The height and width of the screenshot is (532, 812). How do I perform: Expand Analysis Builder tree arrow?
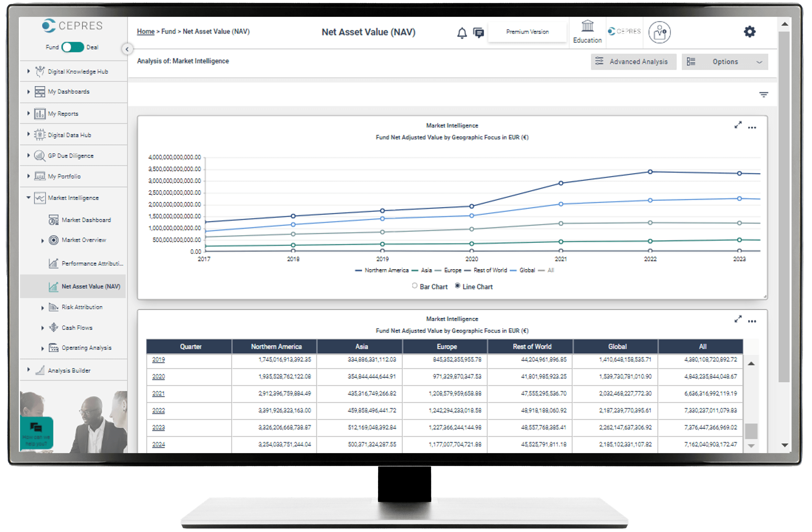pyautogui.click(x=29, y=370)
